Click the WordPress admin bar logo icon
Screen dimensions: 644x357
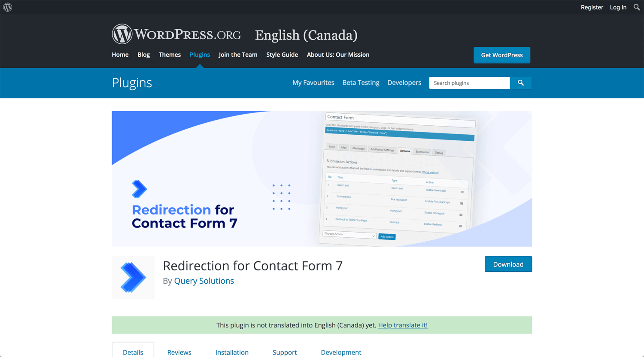click(8, 7)
